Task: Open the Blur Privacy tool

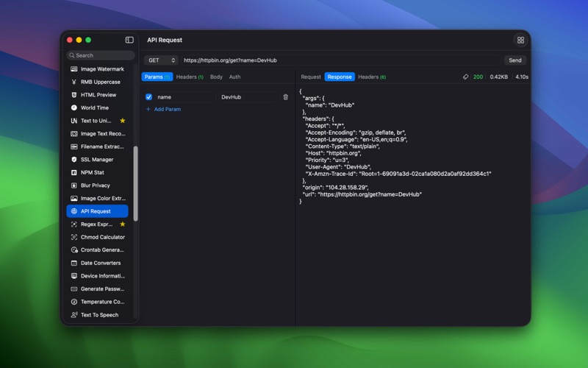Action: point(95,185)
